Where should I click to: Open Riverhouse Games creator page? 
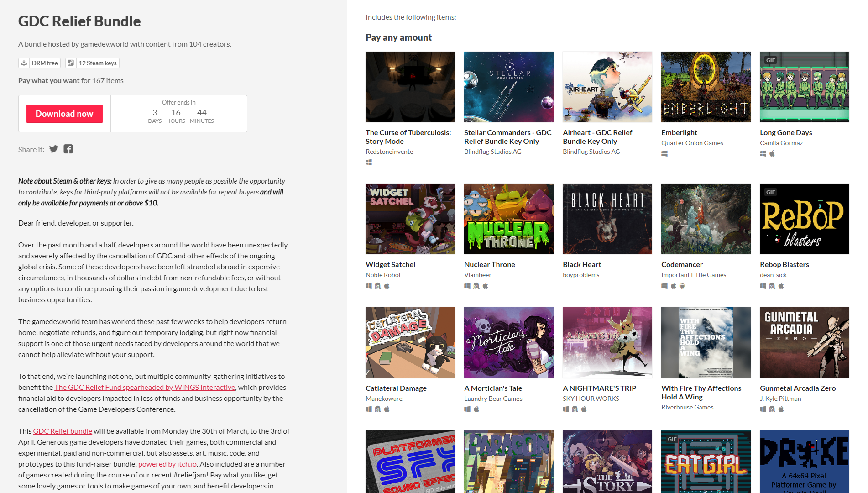(x=687, y=407)
